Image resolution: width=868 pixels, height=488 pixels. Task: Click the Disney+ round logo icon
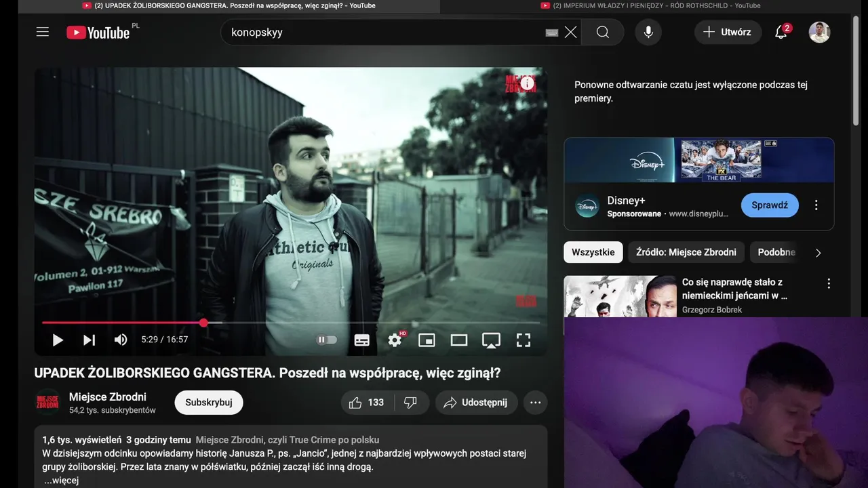(x=587, y=206)
